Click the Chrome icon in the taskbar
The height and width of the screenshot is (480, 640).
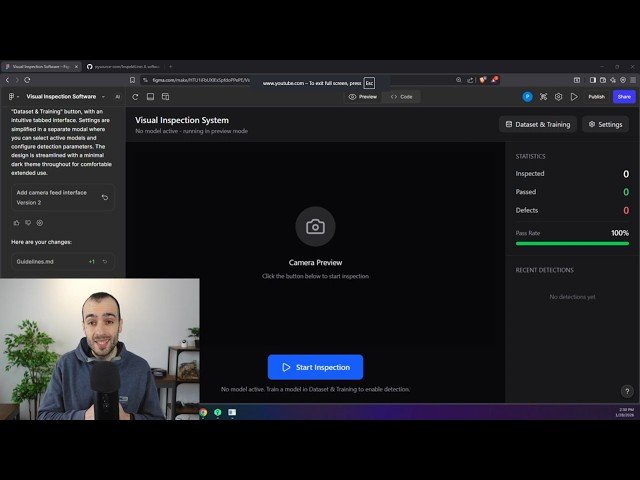click(203, 412)
